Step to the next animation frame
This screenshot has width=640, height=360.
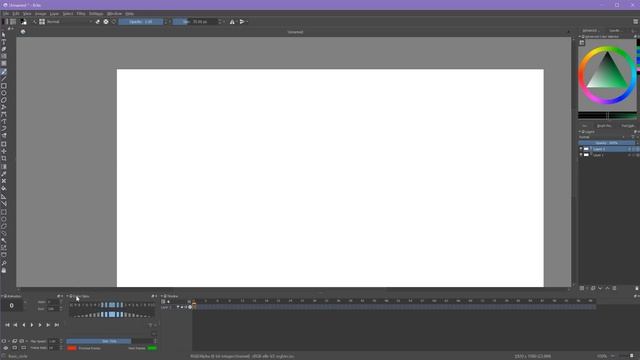(x=40, y=325)
